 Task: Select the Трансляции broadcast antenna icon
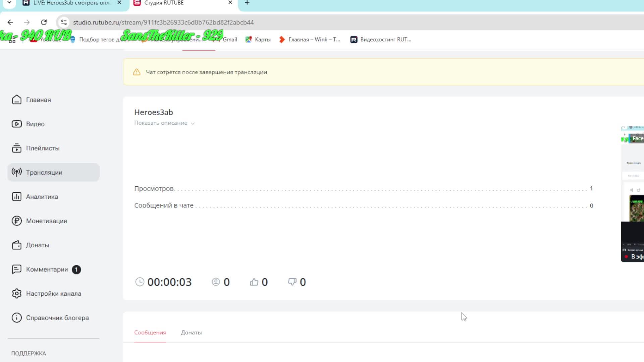[x=16, y=172]
